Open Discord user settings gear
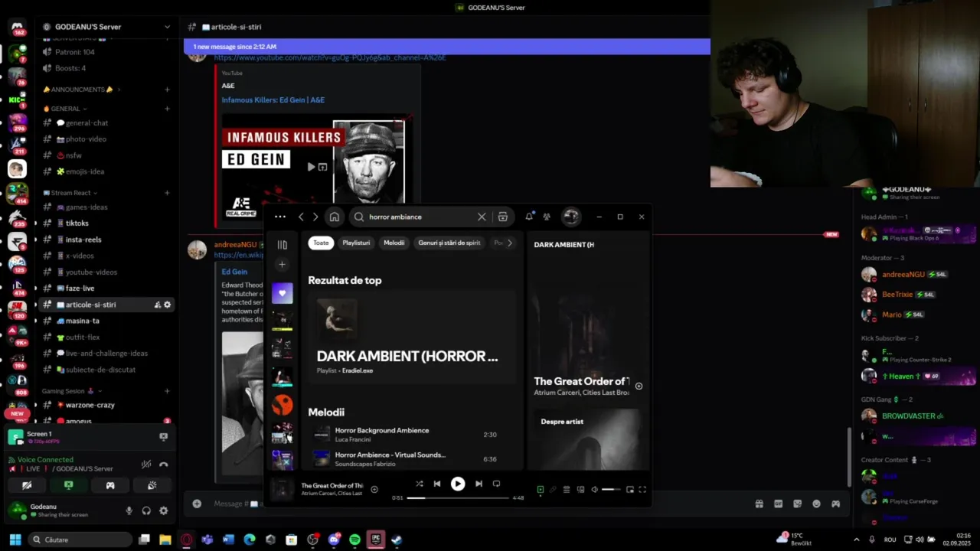Screen dimensions: 980x551 click(163, 510)
